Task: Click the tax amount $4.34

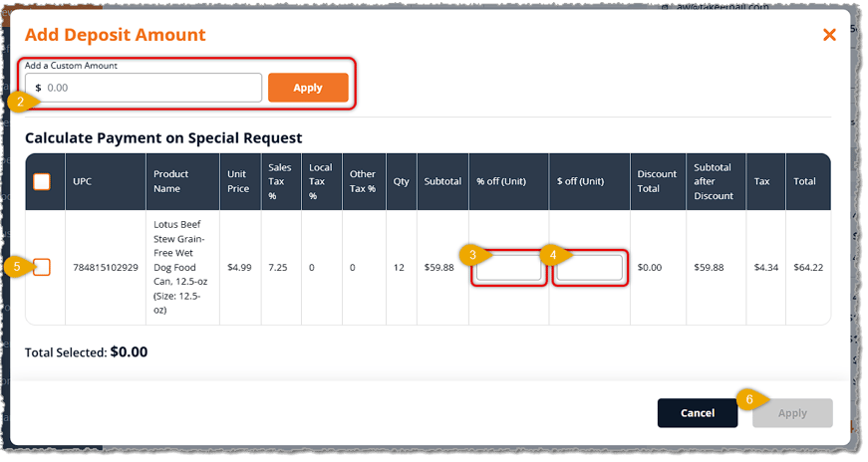Action: pyautogui.click(x=766, y=267)
